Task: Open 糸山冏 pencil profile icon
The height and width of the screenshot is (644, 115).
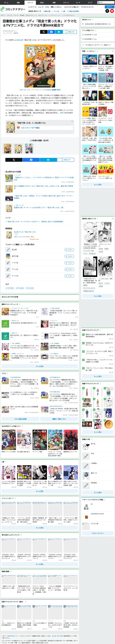Action: [x=8, y=250]
